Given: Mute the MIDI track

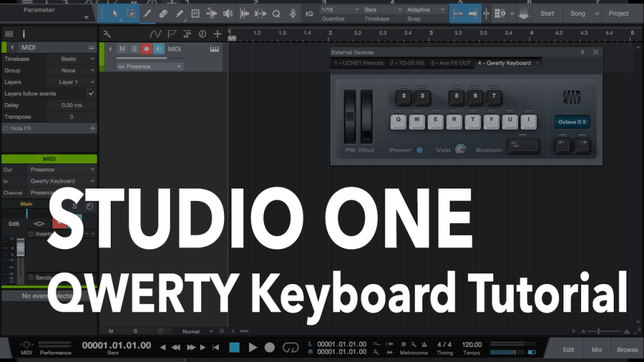Looking at the screenshot, I should tap(122, 49).
